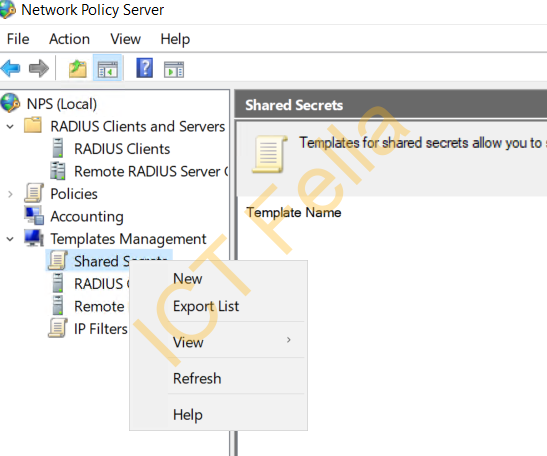Toggle the Show/Hide Console Tree icon
This screenshot has height=456, width=547.
pos(107,68)
